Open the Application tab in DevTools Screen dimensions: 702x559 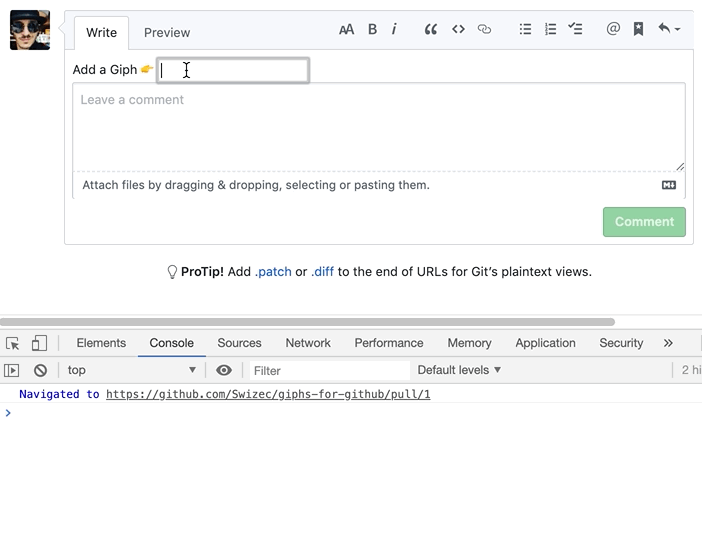click(x=545, y=343)
